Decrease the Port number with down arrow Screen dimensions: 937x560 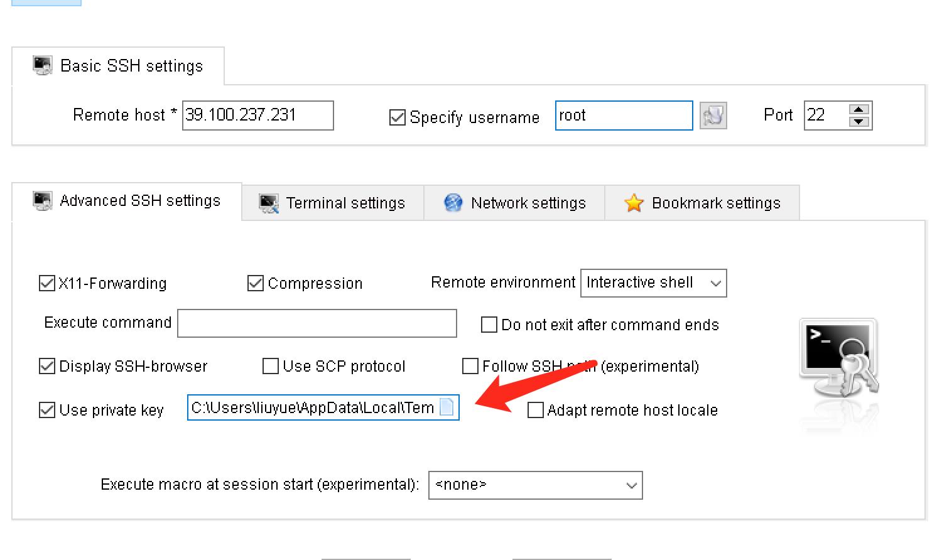pos(859,122)
